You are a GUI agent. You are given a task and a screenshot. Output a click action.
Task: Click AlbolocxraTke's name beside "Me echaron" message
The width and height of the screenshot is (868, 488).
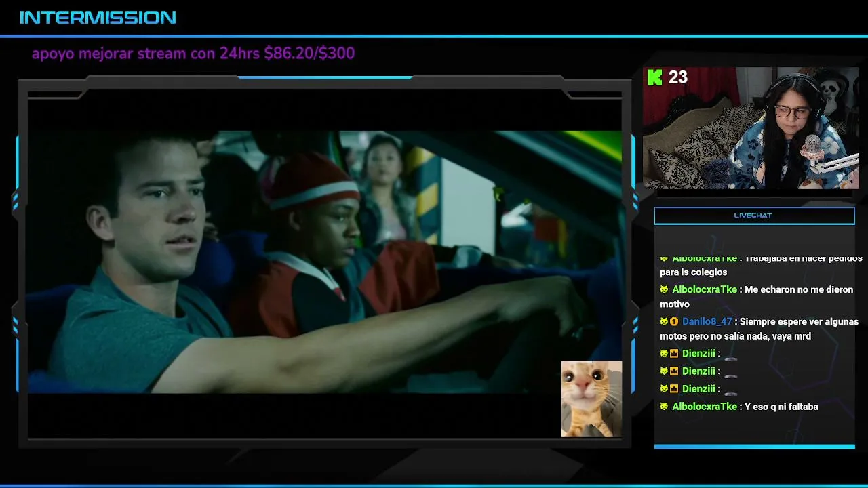(x=705, y=289)
